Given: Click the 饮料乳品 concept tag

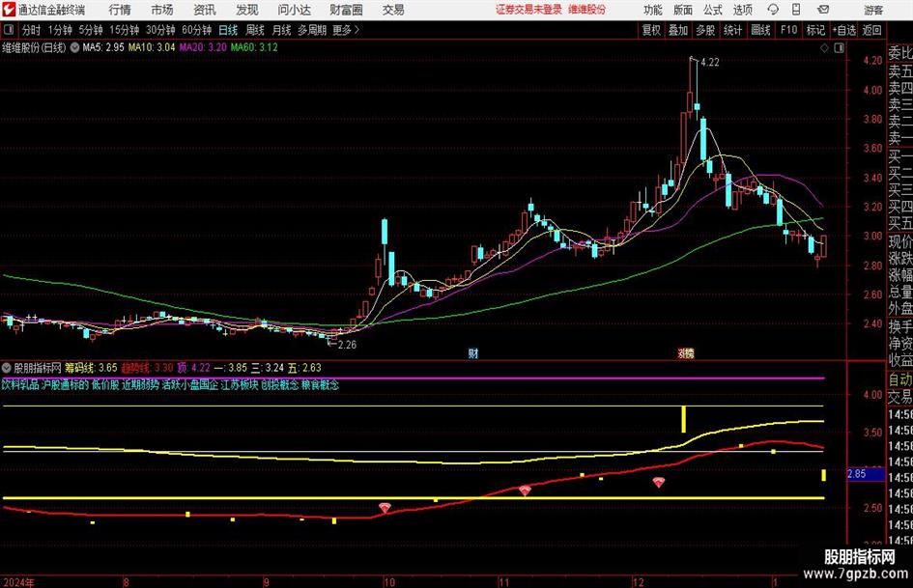Looking at the screenshot, I should [x=20, y=385].
